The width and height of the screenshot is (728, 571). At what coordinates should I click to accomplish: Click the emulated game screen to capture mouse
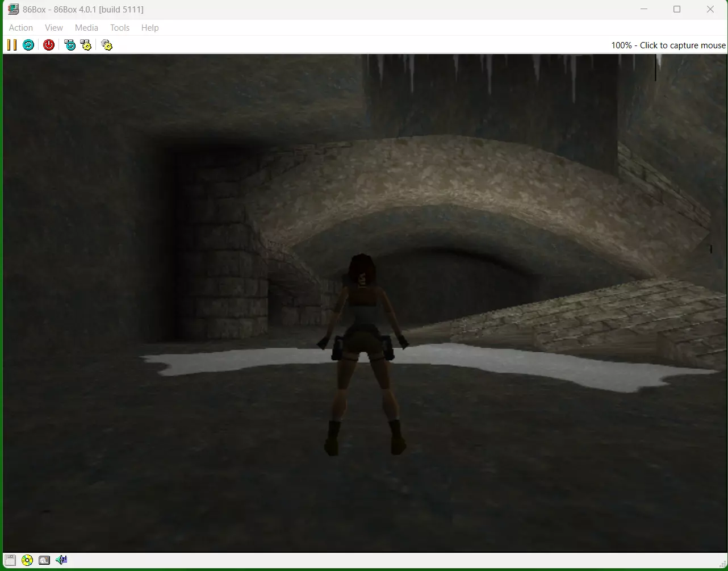[x=365, y=303]
